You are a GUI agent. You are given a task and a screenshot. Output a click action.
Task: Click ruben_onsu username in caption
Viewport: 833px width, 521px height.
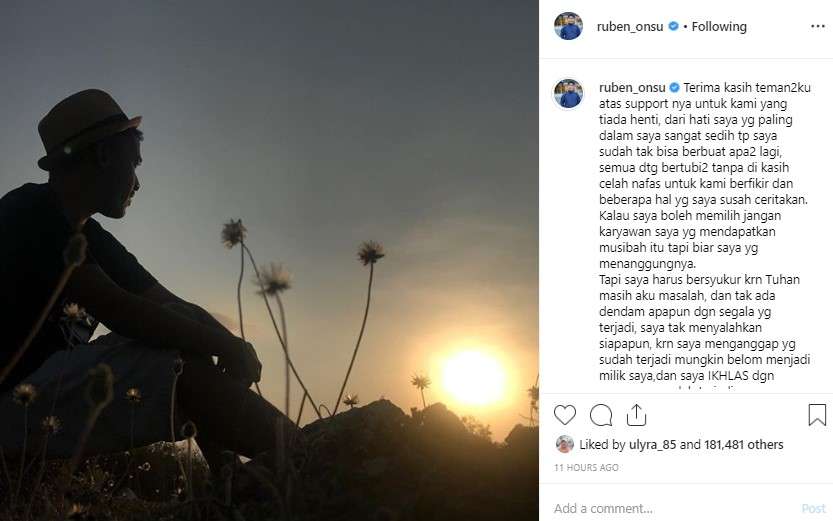632,88
